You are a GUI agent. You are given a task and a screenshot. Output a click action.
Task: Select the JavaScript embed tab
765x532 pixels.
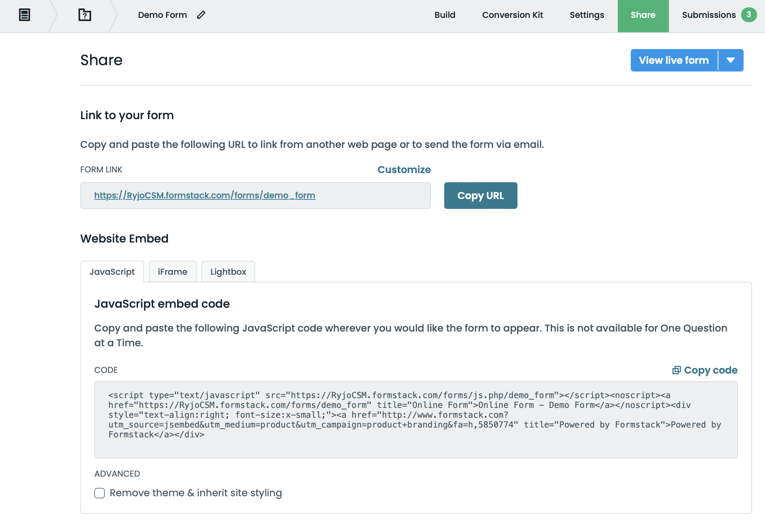click(x=112, y=272)
